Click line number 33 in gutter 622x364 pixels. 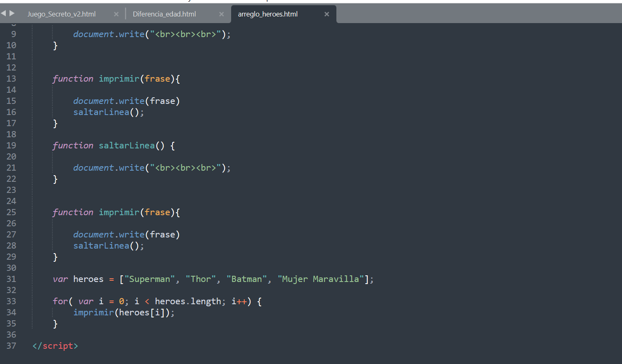(11, 301)
